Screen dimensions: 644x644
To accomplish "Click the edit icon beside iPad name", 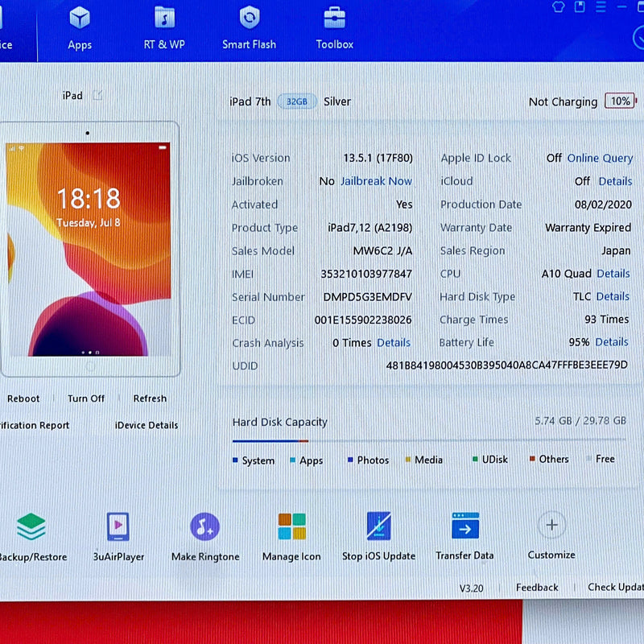I will pyautogui.click(x=97, y=96).
